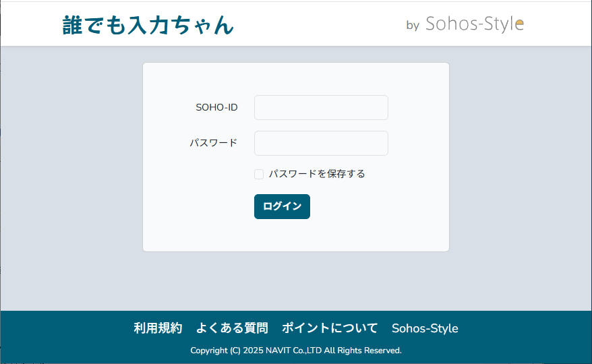The image size is (592, 364).
Task: Click the by Sohos-Style header logo
Action: coord(465,24)
